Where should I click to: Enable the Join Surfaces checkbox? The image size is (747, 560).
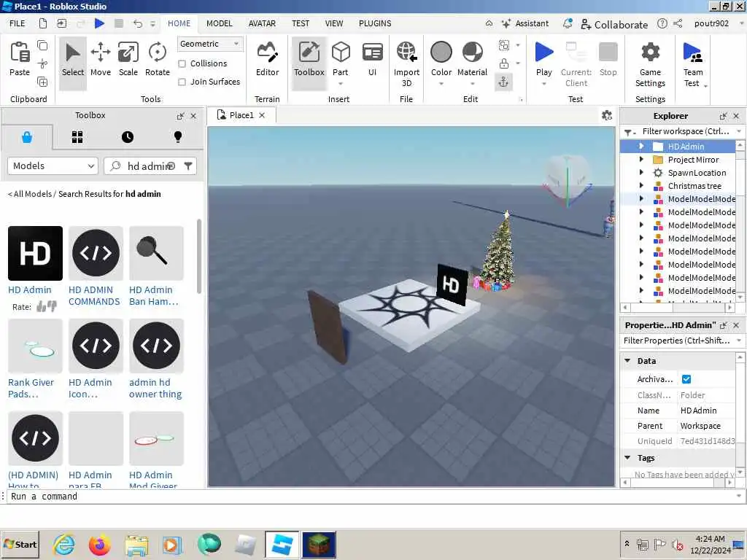(182, 82)
